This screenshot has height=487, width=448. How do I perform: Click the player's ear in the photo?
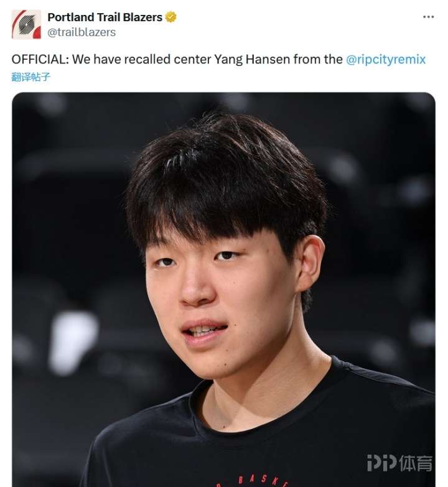309,264
